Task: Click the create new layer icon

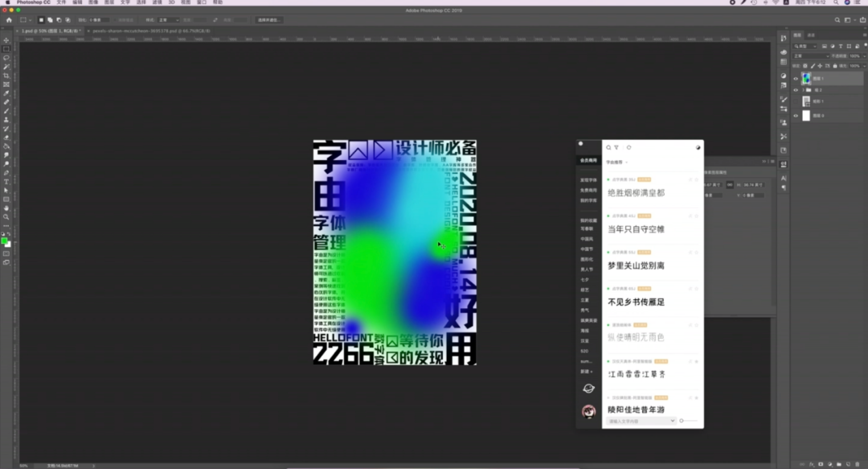Action: [848, 464]
